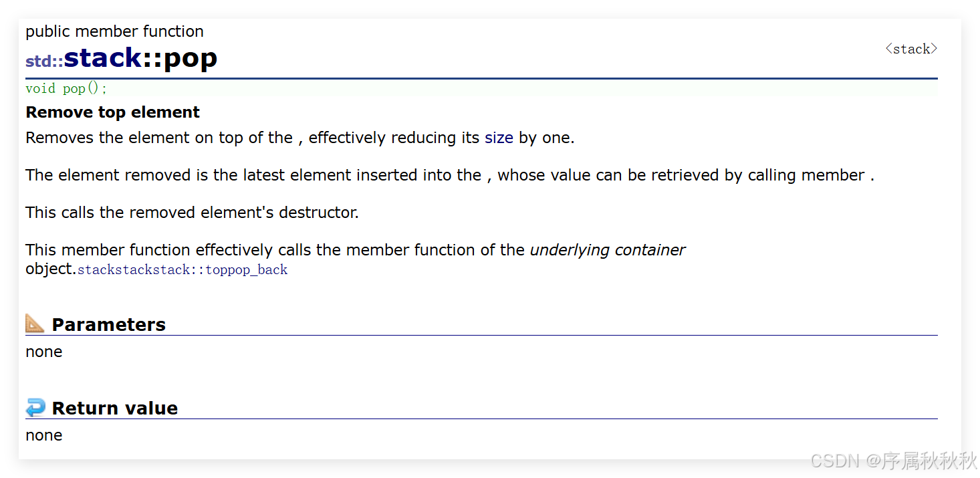Select the Return value section heading
The height and width of the screenshot is (478, 980).
114,408
